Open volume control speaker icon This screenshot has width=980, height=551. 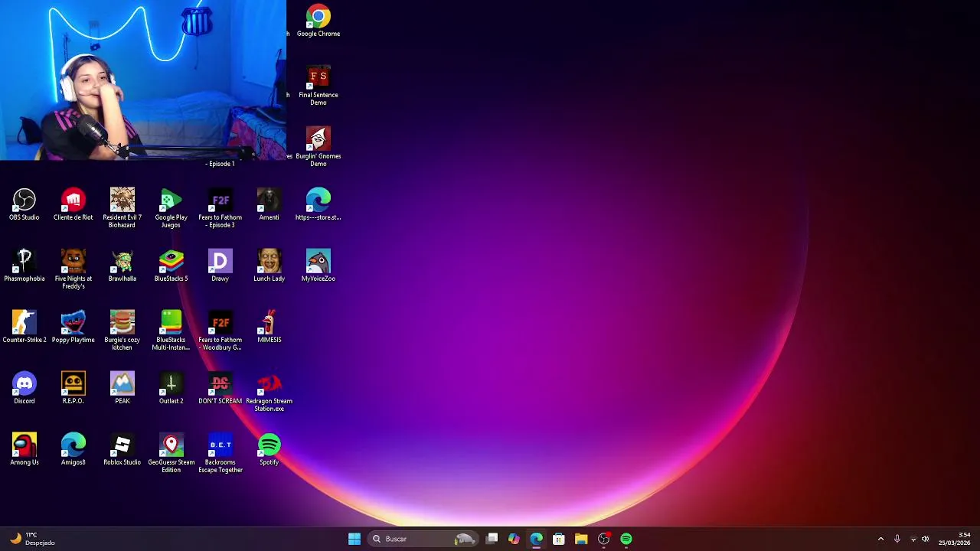926,539
